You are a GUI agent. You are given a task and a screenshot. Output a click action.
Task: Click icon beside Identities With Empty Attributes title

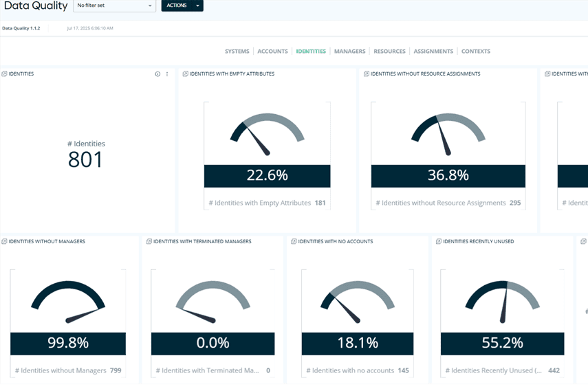click(x=185, y=74)
